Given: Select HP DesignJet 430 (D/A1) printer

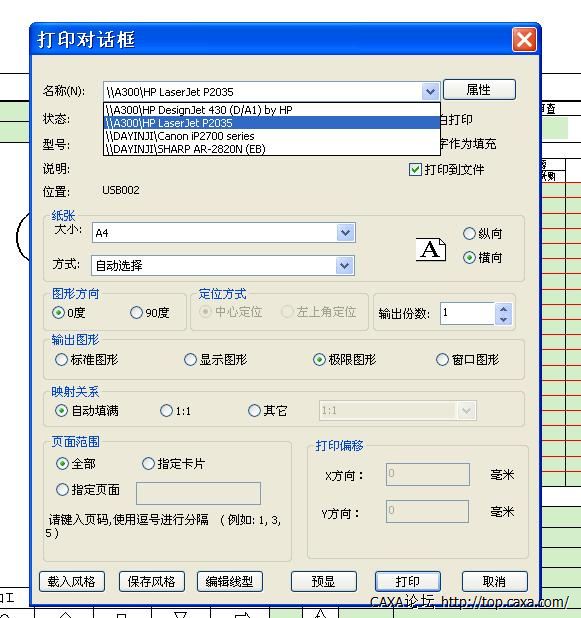Looking at the screenshot, I should 272,110.
